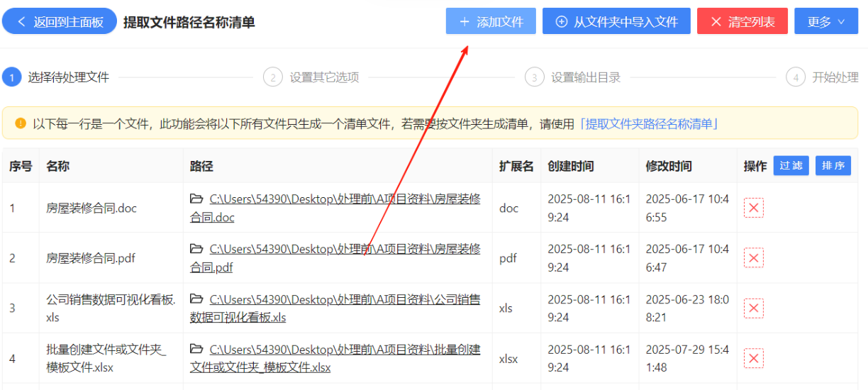Go to step 4 开始处理
The height and width of the screenshot is (390, 868).
click(823, 77)
